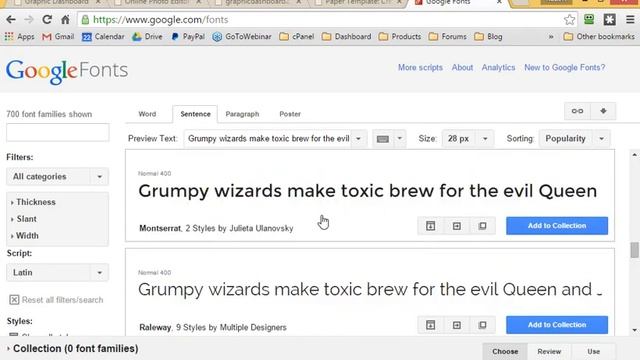Open the browser home page icon

click(65, 20)
